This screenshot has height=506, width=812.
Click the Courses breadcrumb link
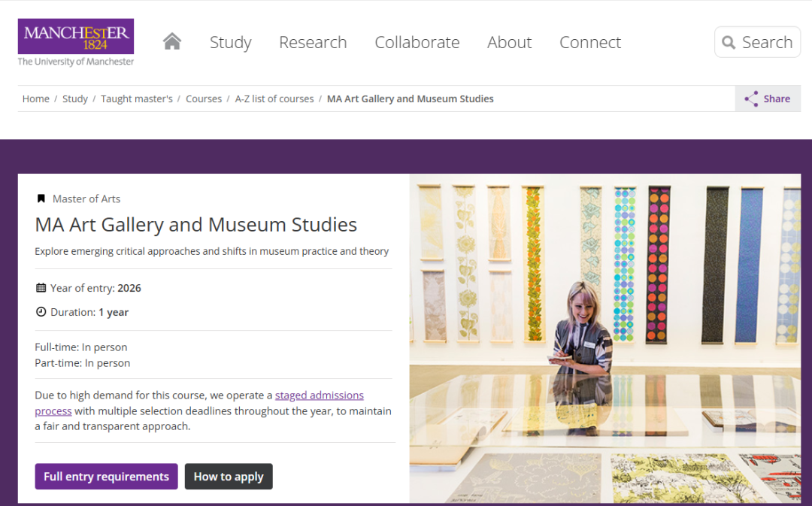[204, 98]
